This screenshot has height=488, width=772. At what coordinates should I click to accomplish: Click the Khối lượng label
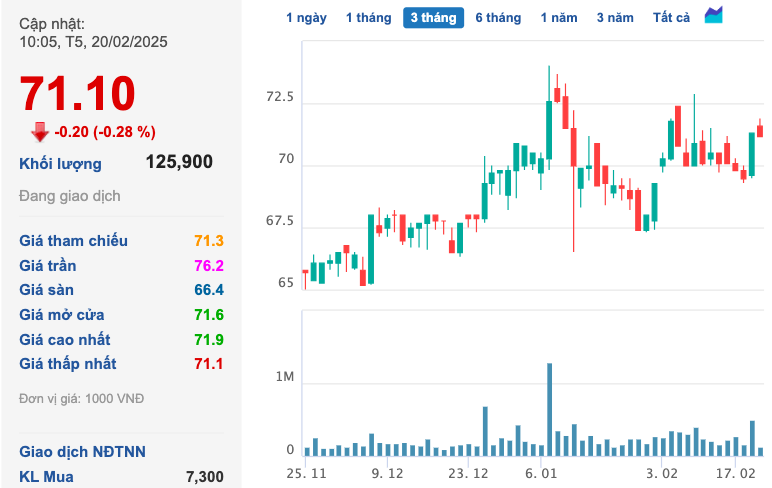60,163
